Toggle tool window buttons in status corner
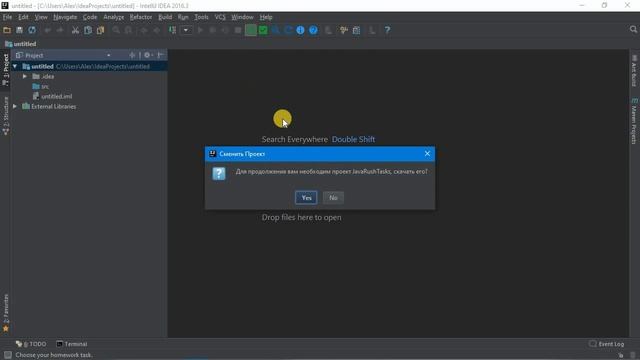Viewport: 640px width, 360px height. click(x=7, y=355)
